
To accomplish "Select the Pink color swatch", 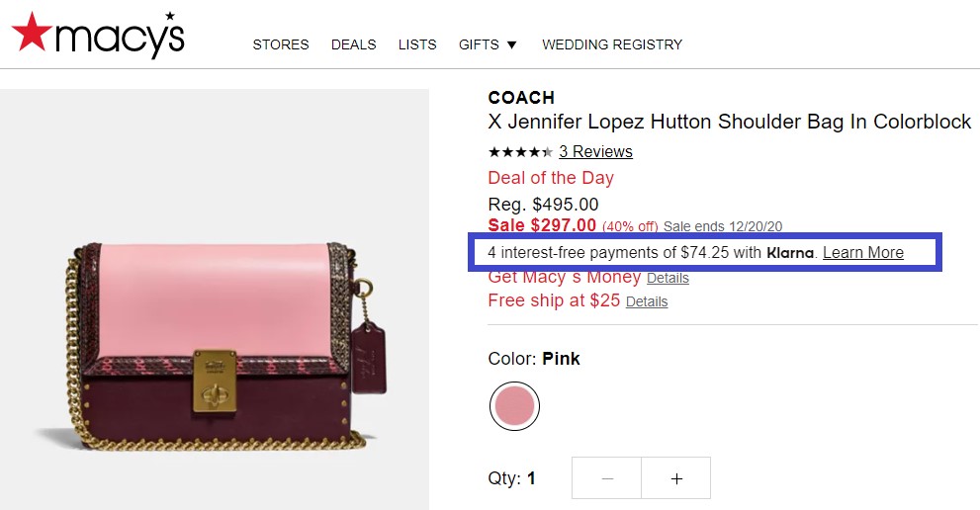I will coord(514,406).
